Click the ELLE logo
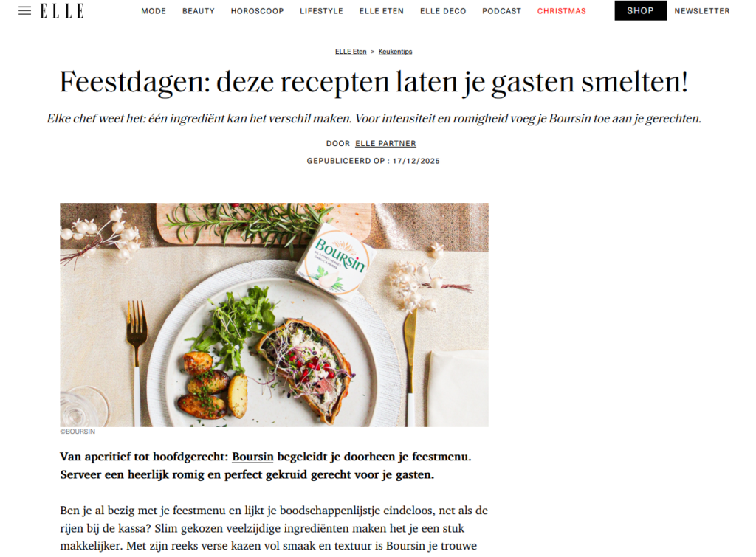This screenshot has height=557, width=756. [x=62, y=10]
